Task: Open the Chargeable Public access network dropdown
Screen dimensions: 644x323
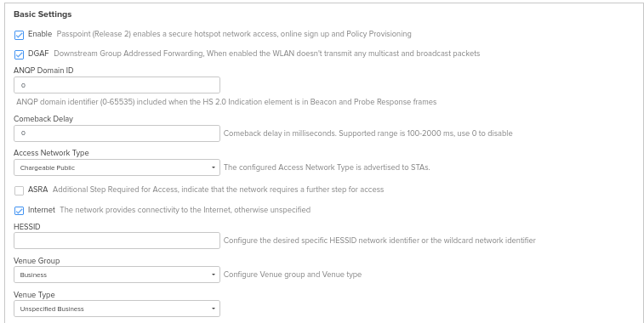Action: 117,167
